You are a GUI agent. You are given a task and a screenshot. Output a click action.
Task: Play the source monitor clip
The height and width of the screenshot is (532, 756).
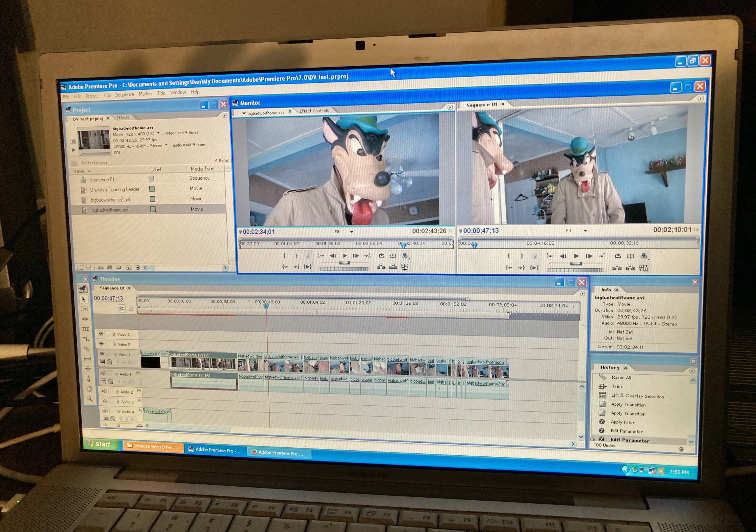tap(344, 256)
